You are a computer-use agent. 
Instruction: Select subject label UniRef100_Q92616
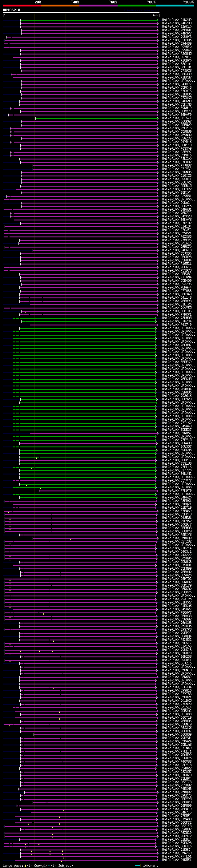177,396
